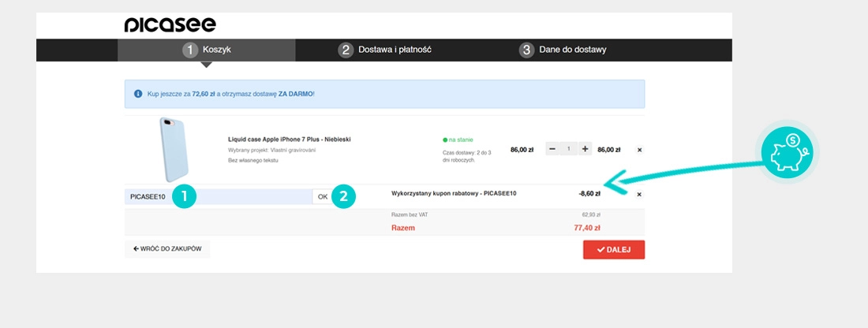Increase product quantity with plus button
This screenshot has width=868, height=328.
tap(585, 149)
